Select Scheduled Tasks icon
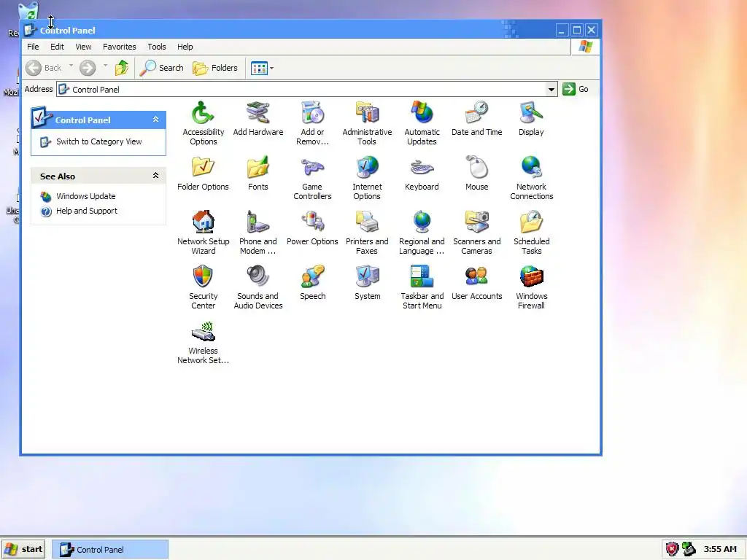The height and width of the screenshot is (560, 747). pyautogui.click(x=531, y=233)
